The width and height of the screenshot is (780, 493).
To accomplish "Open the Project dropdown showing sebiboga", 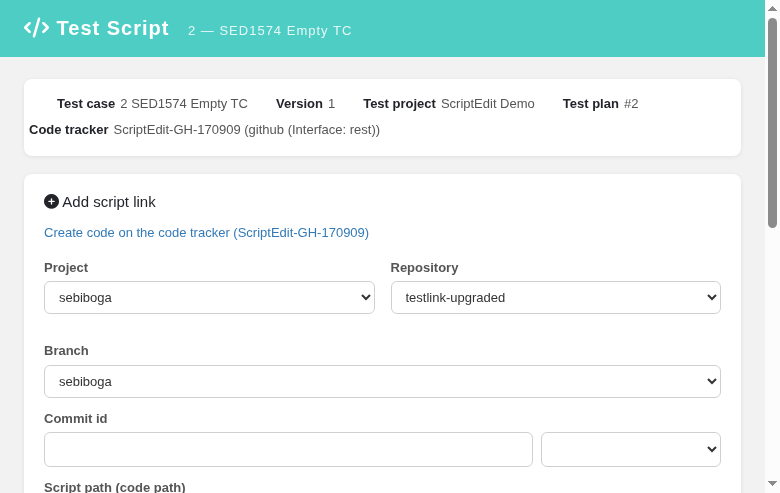I will click(209, 297).
